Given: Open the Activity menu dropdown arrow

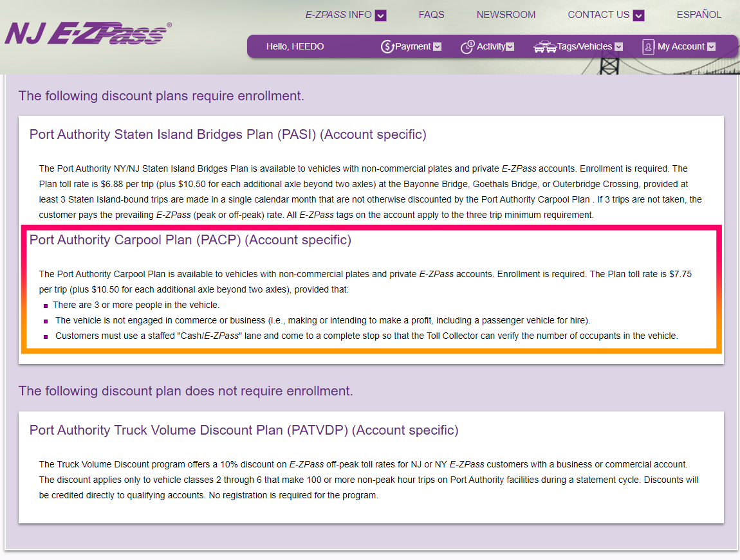Looking at the screenshot, I should (510, 47).
